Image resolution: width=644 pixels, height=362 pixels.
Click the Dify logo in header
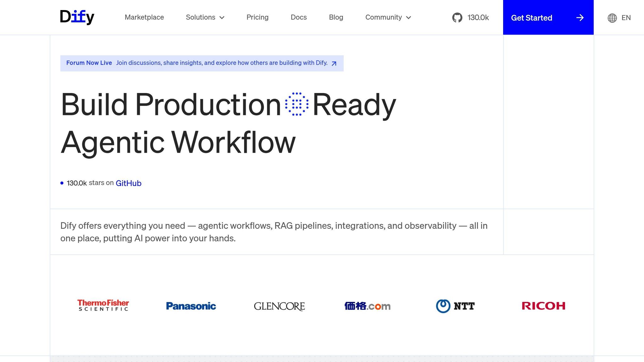[x=77, y=17]
